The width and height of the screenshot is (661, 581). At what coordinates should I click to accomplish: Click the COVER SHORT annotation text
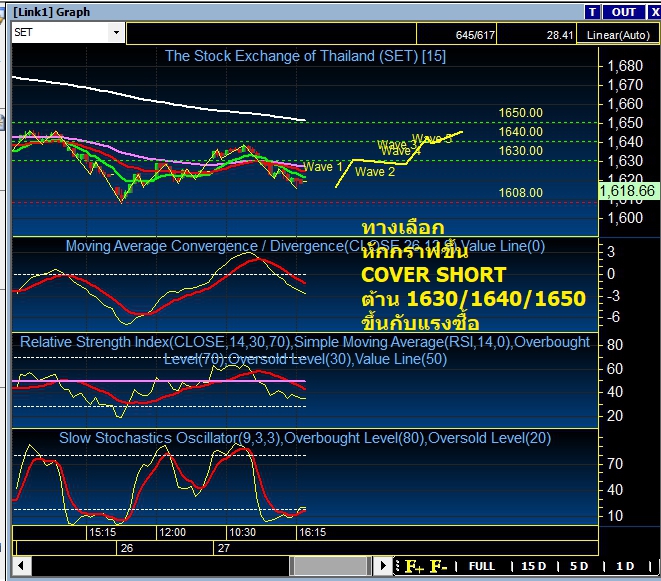click(433, 275)
